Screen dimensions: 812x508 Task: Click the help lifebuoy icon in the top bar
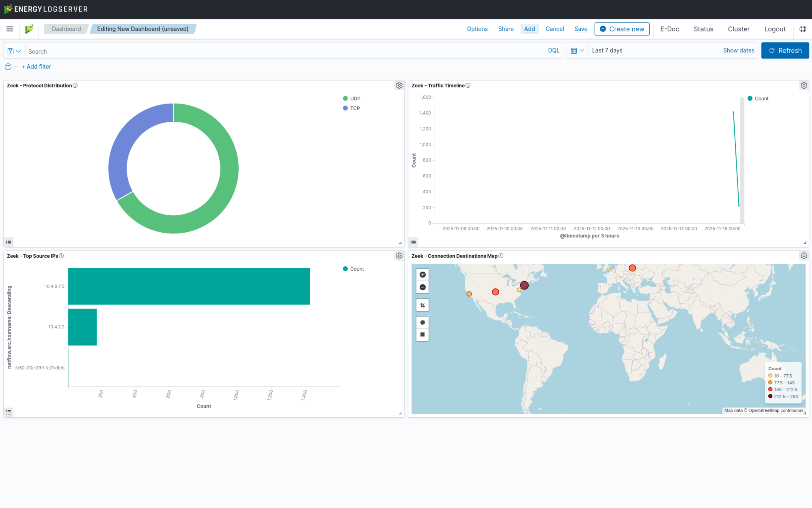[x=803, y=29]
